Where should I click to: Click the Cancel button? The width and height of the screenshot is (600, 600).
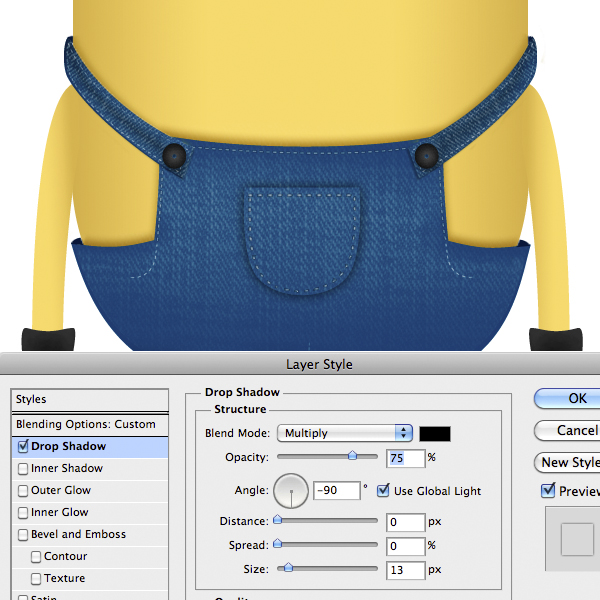pos(570,430)
